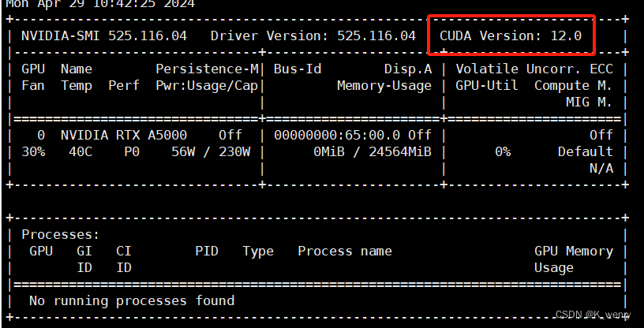644x328 pixels.
Task: Click the 30% fan speed value
Action: coord(33,151)
